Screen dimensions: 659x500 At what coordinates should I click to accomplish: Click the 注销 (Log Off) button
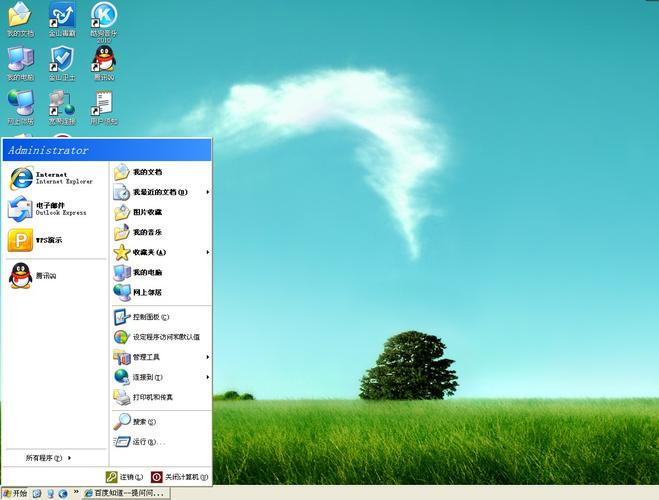click(x=126, y=477)
